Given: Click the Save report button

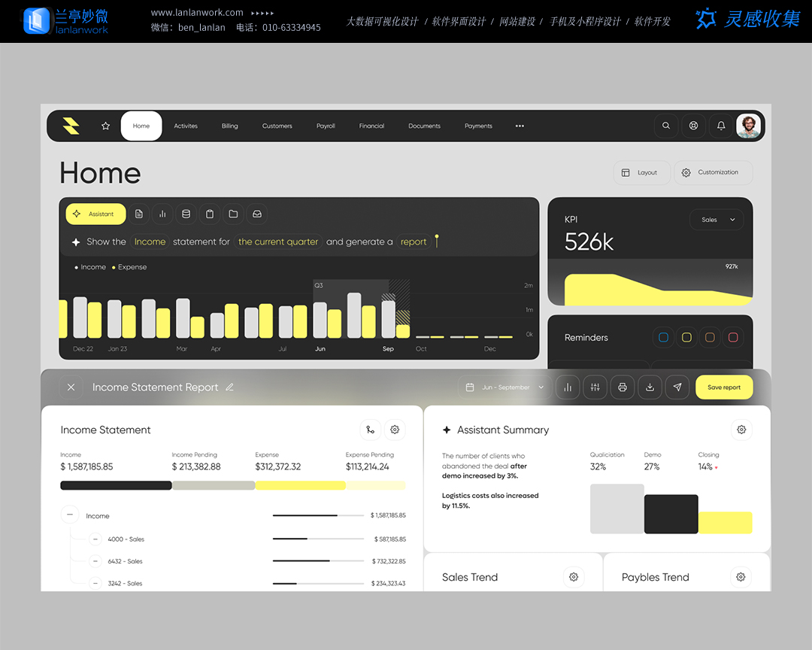Looking at the screenshot, I should pyautogui.click(x=723, y=387).
